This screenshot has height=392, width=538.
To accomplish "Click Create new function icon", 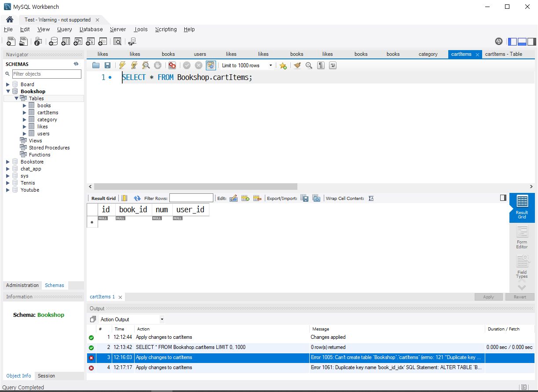I will pyautogui.click(x=102, y=41).
